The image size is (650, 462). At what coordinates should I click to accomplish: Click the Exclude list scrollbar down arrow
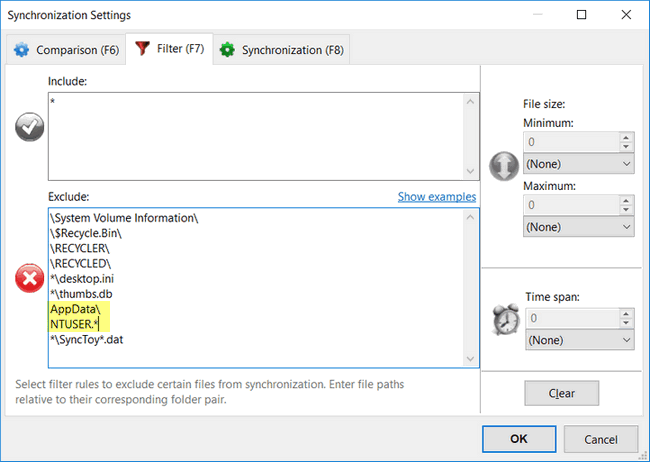pyautogui.click(x=470, y=359)
